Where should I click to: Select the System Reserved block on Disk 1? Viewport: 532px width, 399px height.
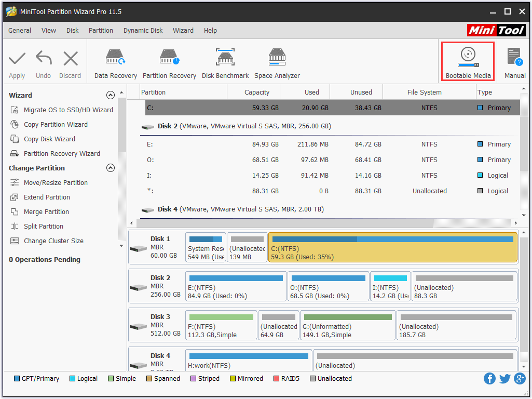[x=206, y=247]
